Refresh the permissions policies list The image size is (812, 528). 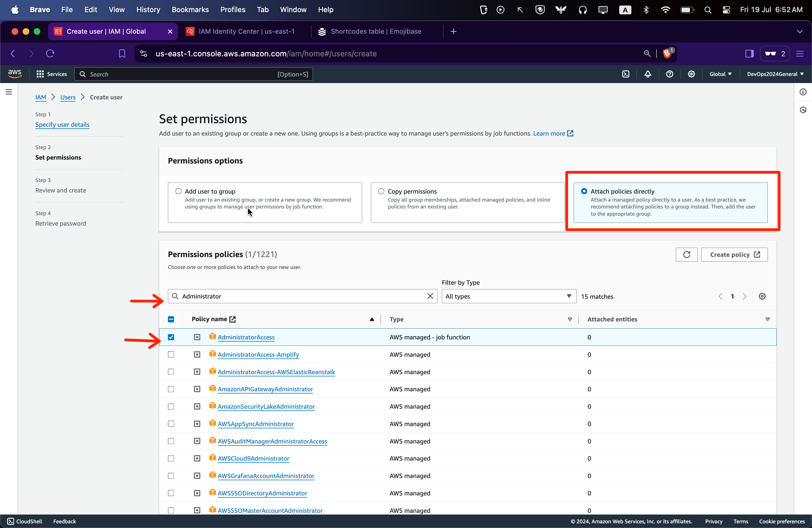[x=686, y=254]
